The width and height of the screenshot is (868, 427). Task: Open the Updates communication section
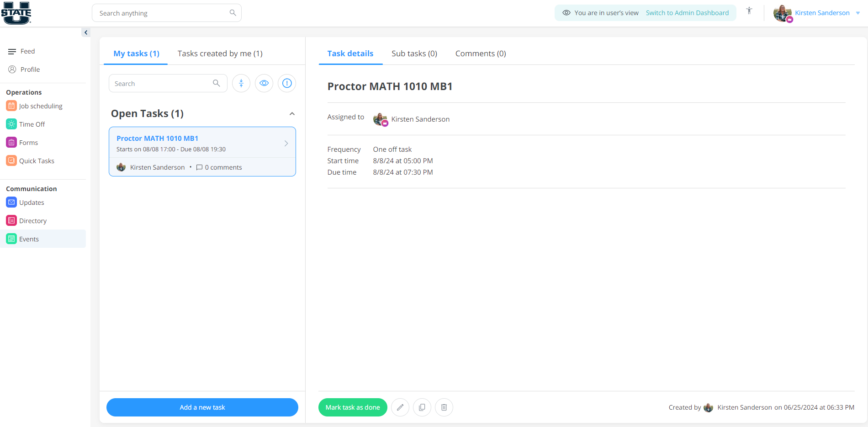point(32,202)
